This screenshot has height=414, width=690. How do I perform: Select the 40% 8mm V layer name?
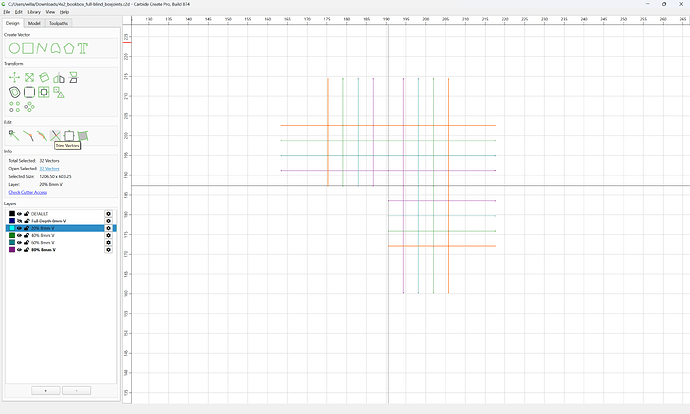(43, 235)
